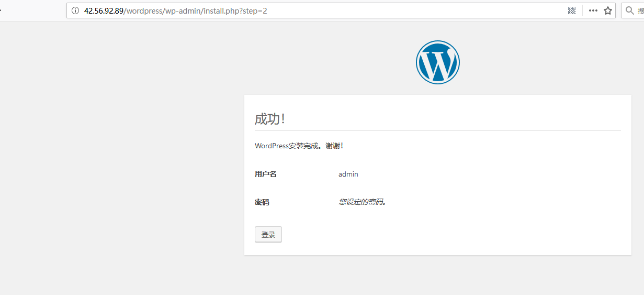The width and height of the screenshot is (644, 295).
Task: Click the QR code icon in address bar
Action: click(x=571, y=10)
